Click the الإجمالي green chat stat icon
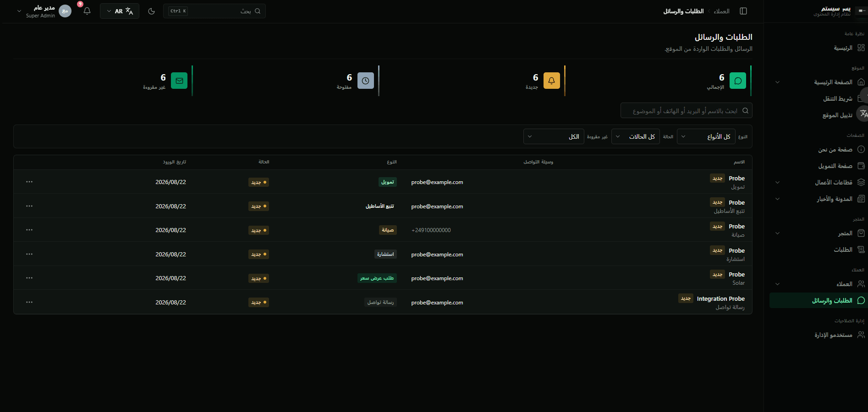This screenshot has height=412, width=868. [x=738, y=81]
